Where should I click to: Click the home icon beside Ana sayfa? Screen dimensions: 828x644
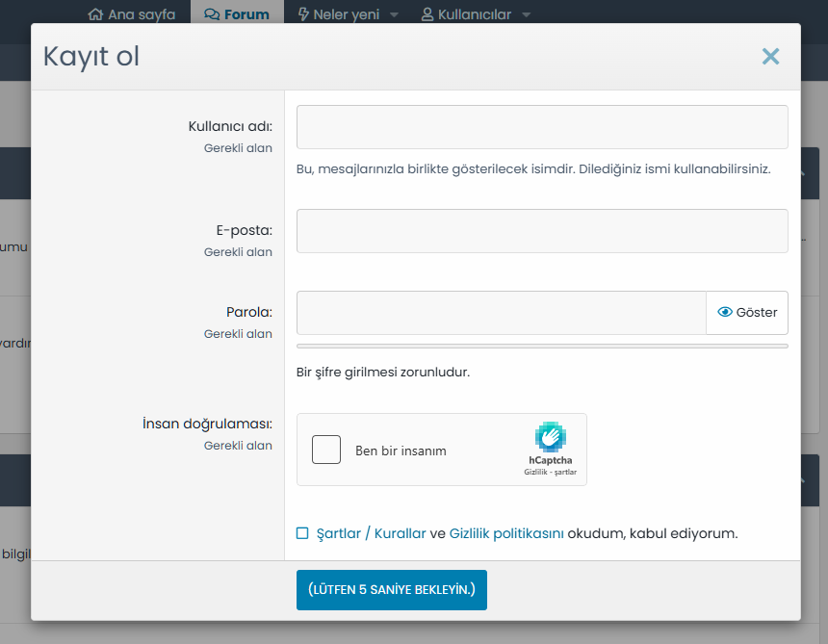[94, 14]
